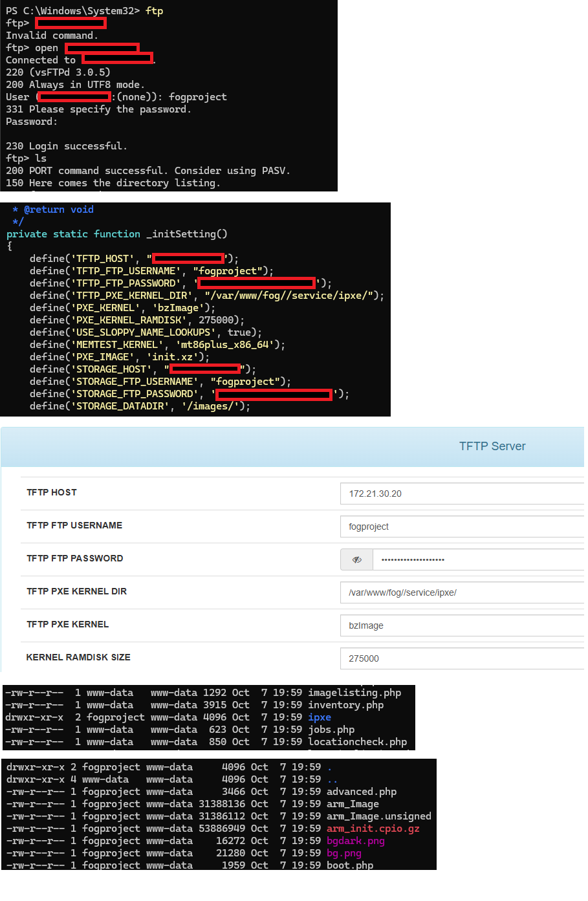Click the TFTP HOST field containing 172.21.30.20
588x901 pixels.
[x=463, y=494]
